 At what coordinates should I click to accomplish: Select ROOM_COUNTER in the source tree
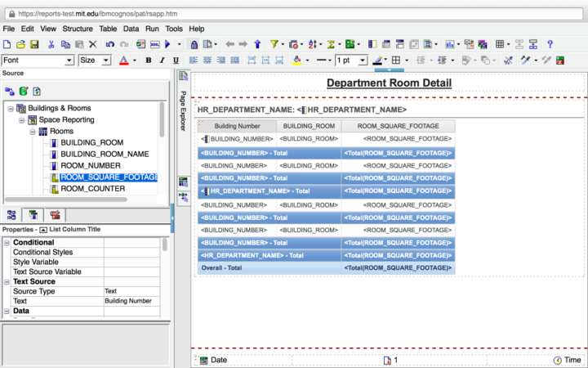pos(92,189)
